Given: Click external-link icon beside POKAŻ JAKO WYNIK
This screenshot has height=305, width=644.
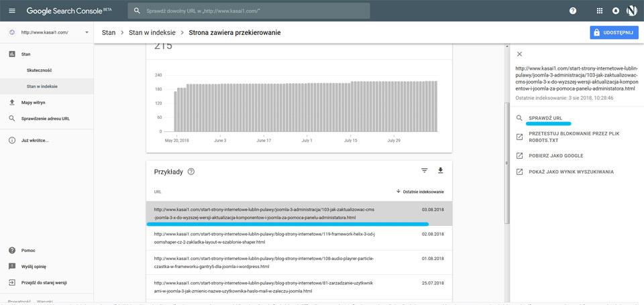Looking at the screenshot, I should [519, 172].
